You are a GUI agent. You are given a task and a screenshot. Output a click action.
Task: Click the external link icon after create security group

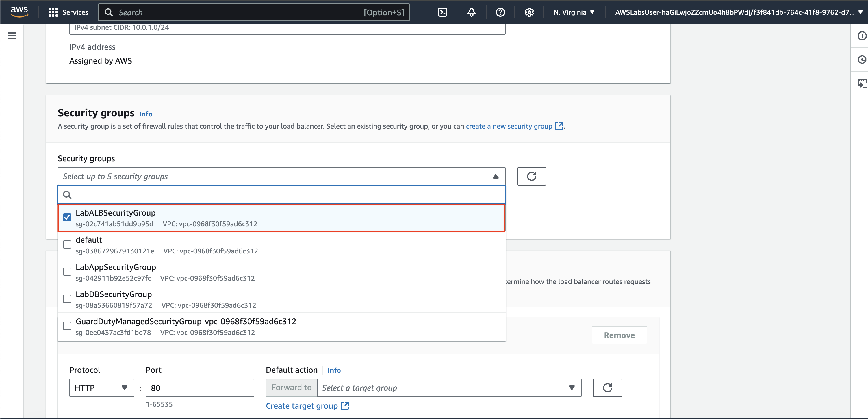point(559,126)
